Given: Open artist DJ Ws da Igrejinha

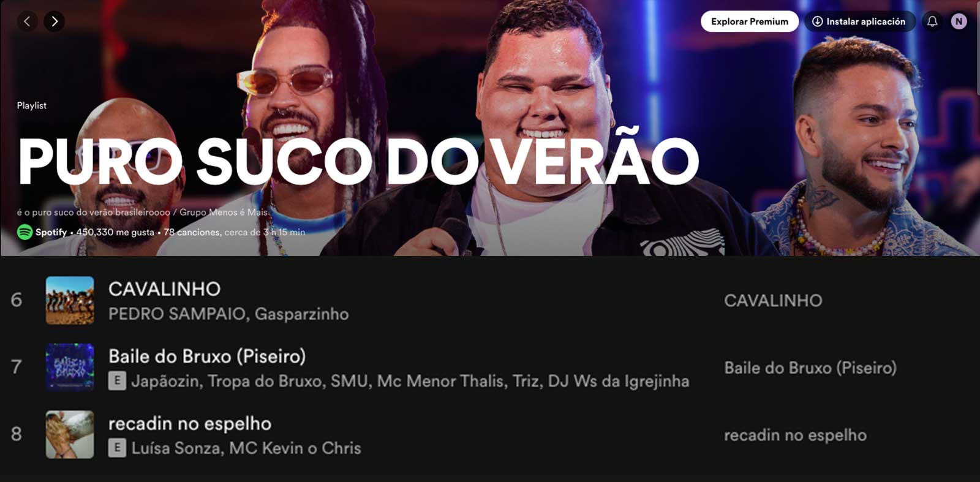Looking at the screenshot, I should [619, 381].
